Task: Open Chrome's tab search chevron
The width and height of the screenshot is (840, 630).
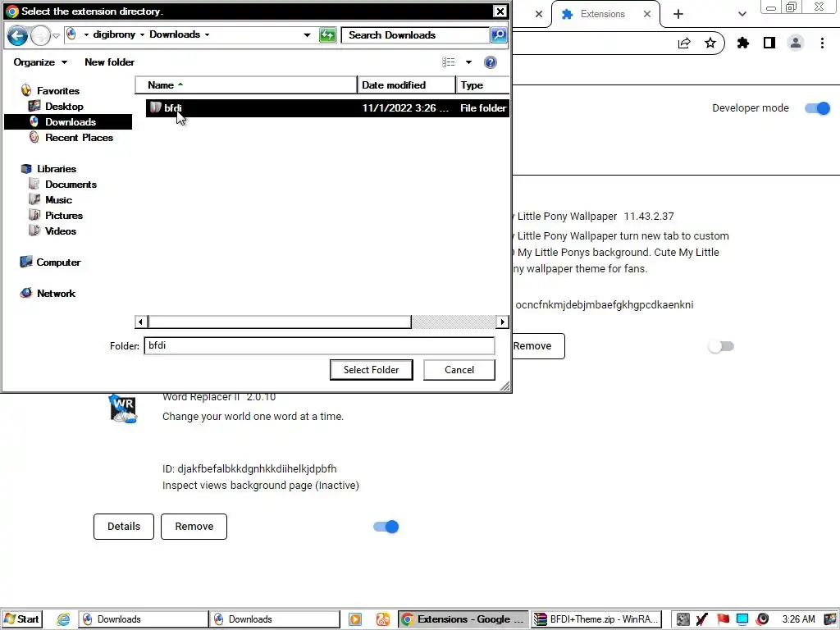Action: click(x=742, y=14)
